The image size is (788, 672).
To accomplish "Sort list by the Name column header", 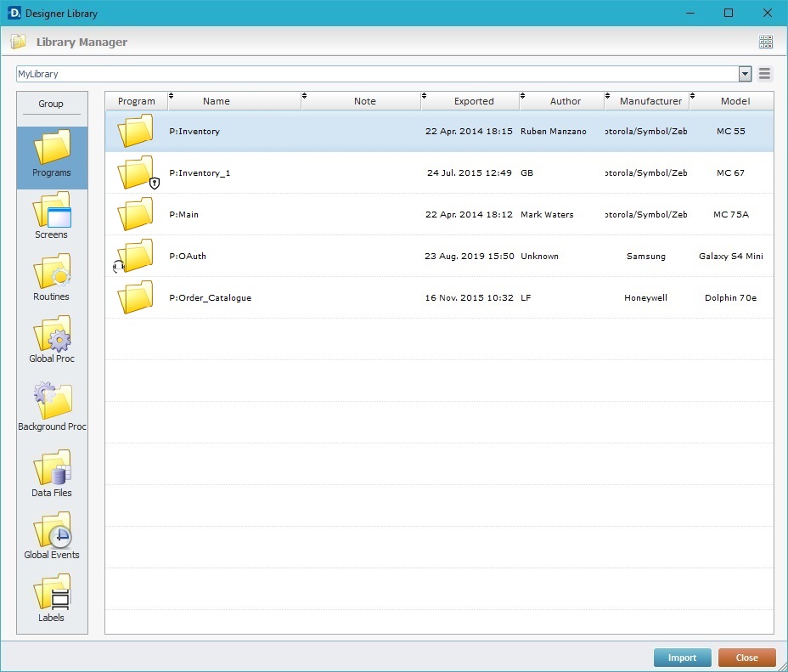I will [x=217, y=101].
